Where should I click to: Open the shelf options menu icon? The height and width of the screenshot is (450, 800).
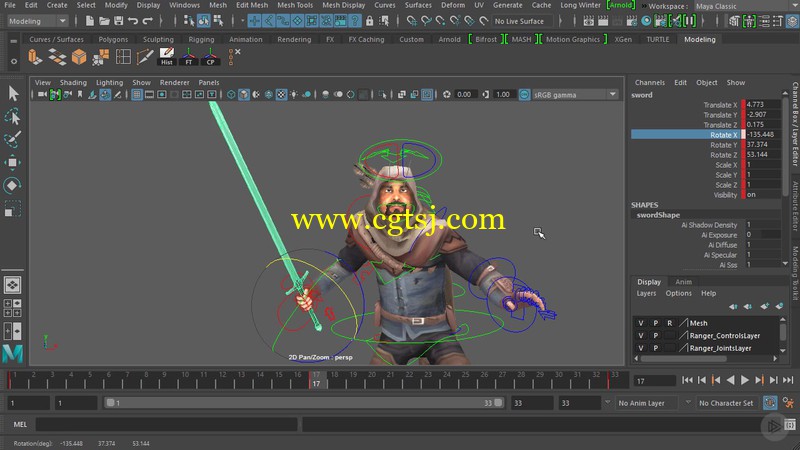click(x=14, y=61)
